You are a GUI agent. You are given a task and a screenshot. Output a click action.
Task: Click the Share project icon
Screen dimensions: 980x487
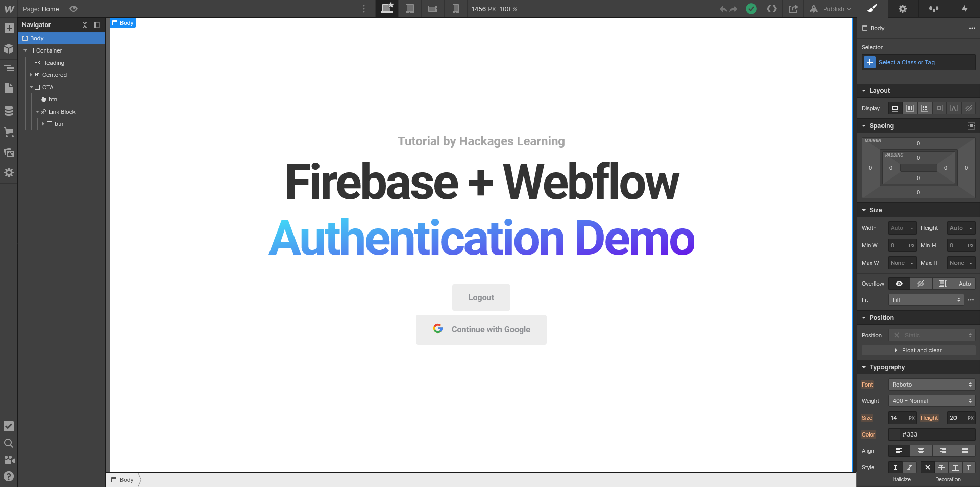point(793,9)
